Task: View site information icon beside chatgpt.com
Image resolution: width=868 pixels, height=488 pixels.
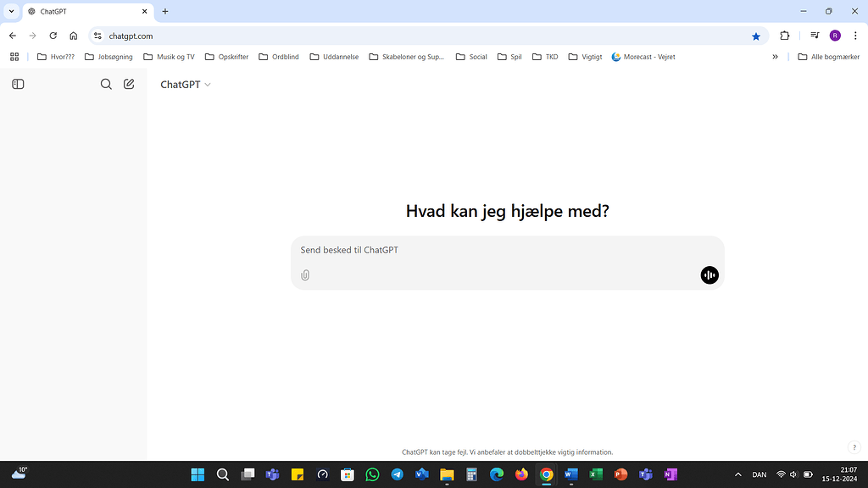Action: pyautogui.click(x=98, y=36)
